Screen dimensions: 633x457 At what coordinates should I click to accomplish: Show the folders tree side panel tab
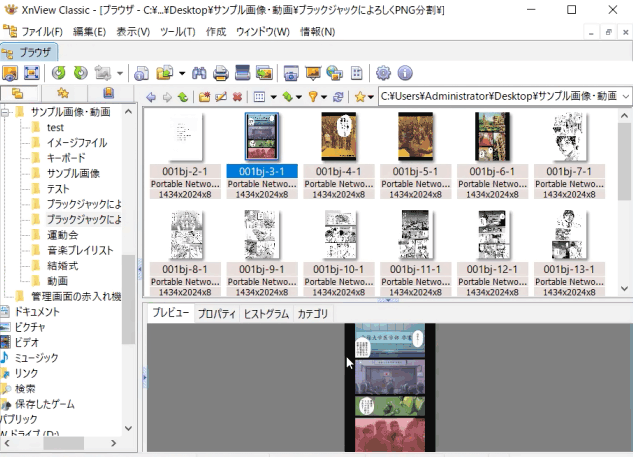click(x=18, y=93)
